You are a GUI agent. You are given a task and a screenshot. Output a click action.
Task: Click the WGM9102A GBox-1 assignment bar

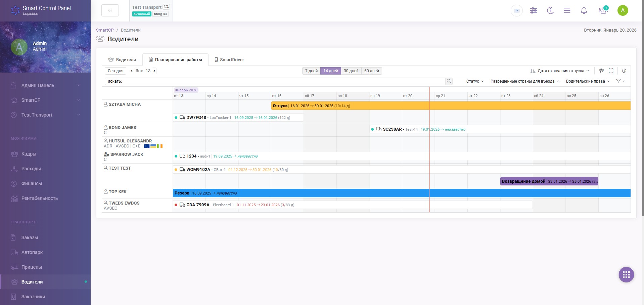[x=402, y=170]
